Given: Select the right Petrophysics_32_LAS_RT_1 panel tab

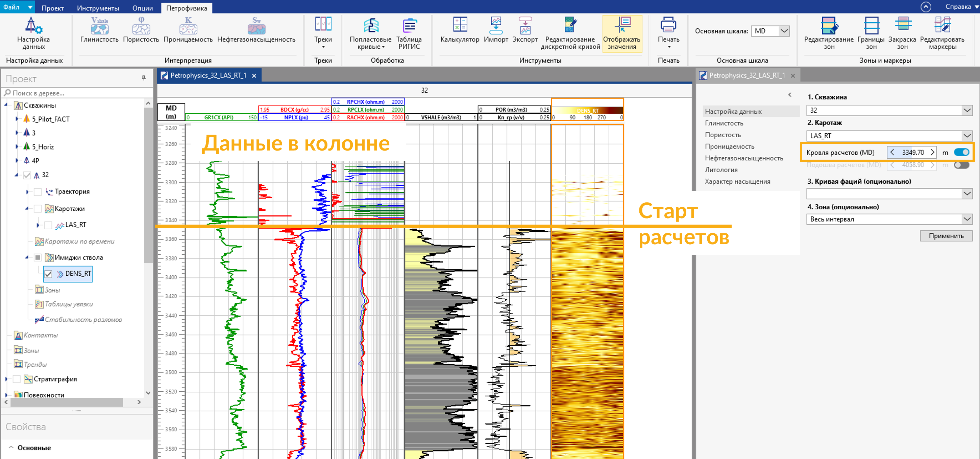Looking at the screenshot, I should point(747,75).
